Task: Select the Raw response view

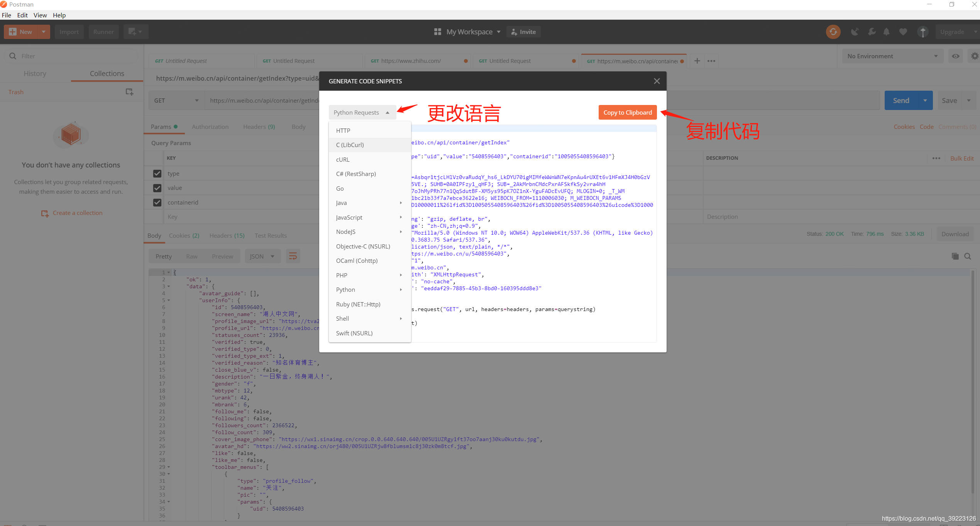Action: (x=191, y=256)
